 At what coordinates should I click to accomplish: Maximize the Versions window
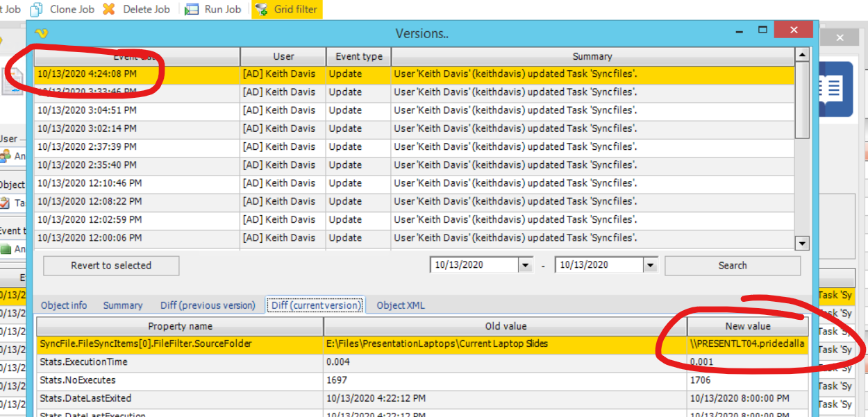pyautogui.click(x=762, y=31)
